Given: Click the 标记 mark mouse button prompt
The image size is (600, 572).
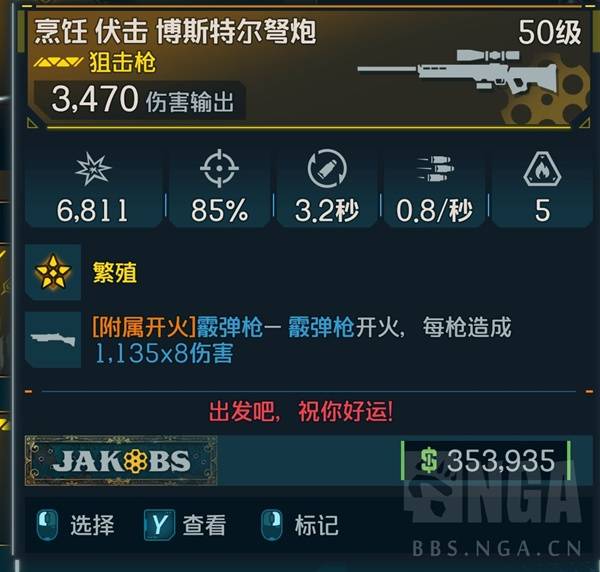Looking at the screenshot, I should click(x=300, y=525).
